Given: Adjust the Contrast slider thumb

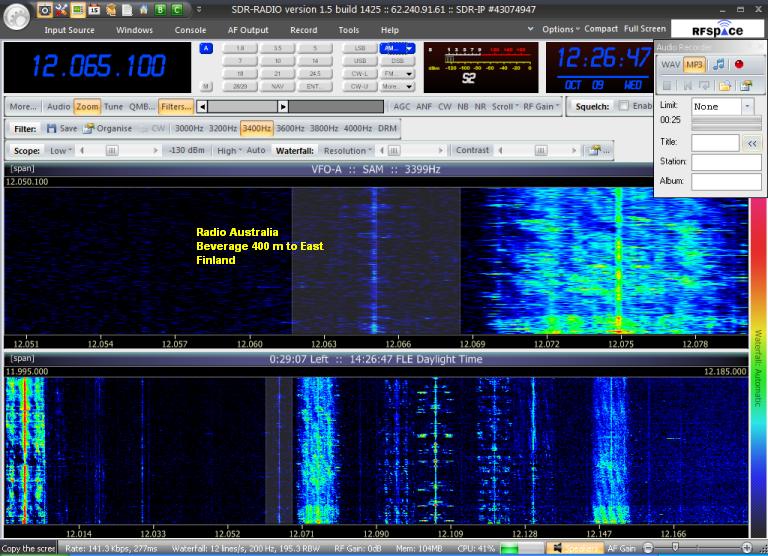Looking at the screenshot, I should click(541, 150).
